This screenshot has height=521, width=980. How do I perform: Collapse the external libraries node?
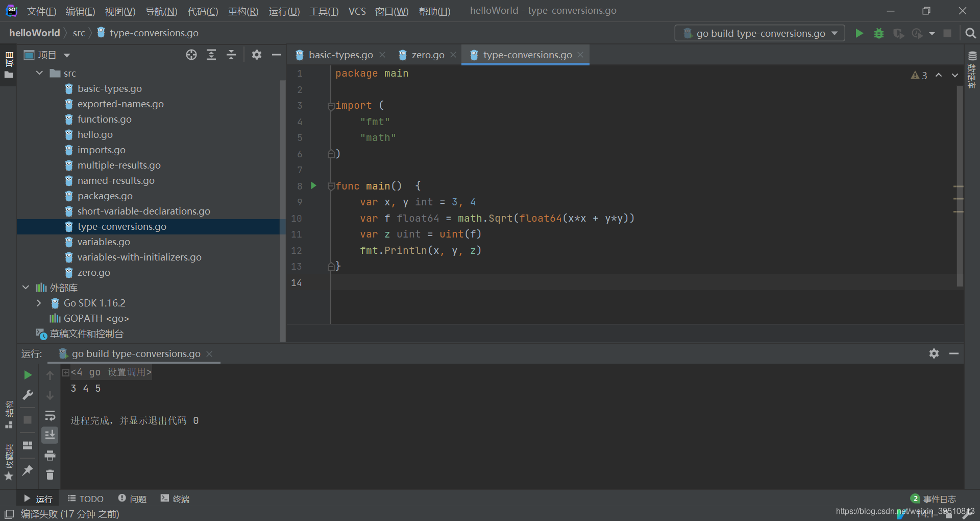pos(26,288)
